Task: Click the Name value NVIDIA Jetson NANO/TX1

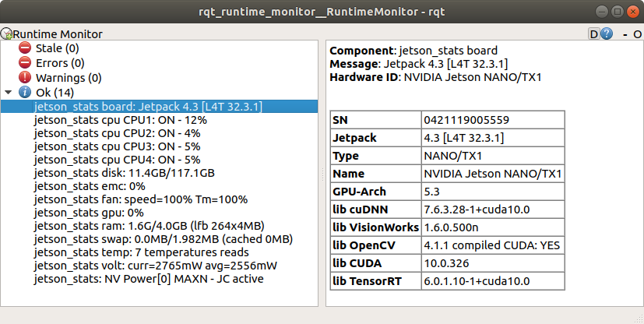Action: [493, 174]
